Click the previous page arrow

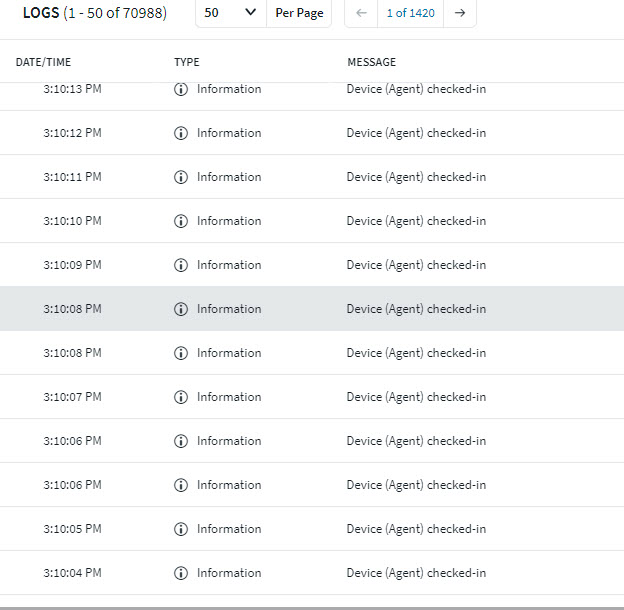click(x=361, y=13)
